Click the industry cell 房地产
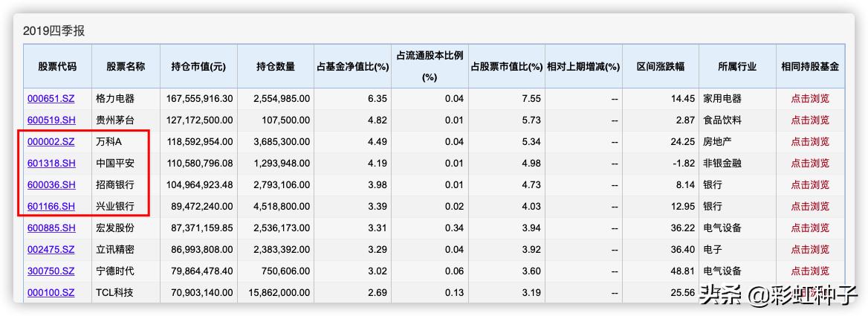Image resolution: width=868 pixels, height=316 pixels. click(717, 142)
